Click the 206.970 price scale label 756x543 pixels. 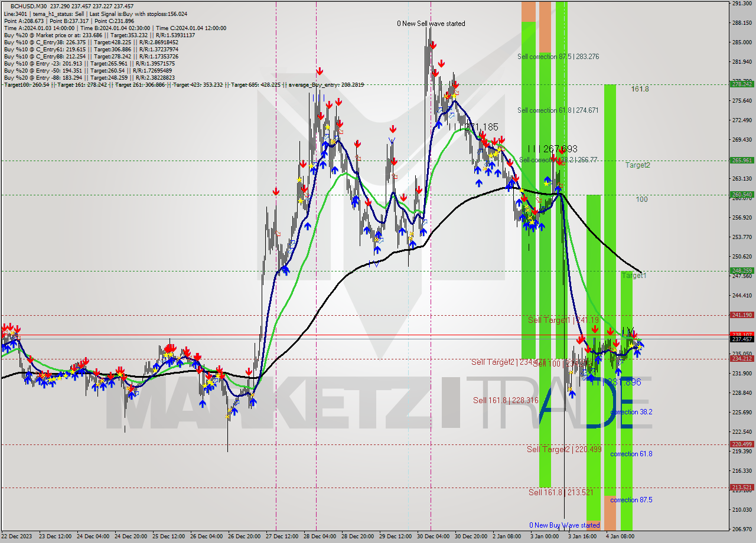[x=742, y=529]
